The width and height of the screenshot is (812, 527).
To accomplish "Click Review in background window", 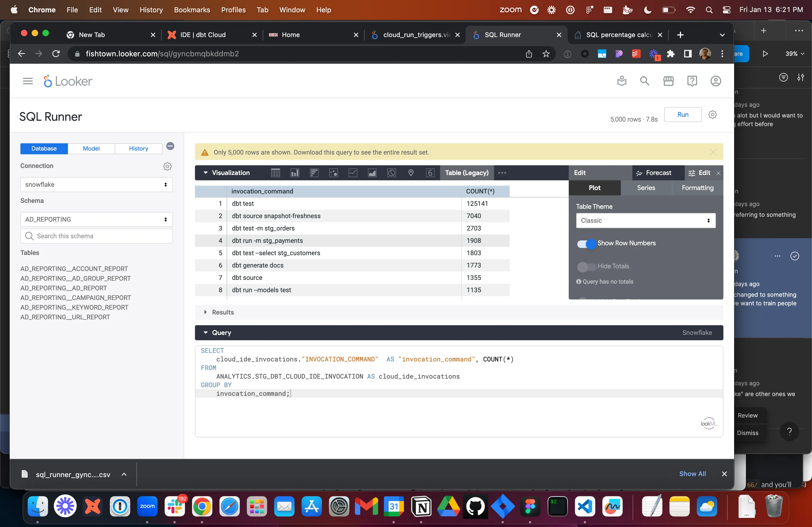I will point(748,416).
